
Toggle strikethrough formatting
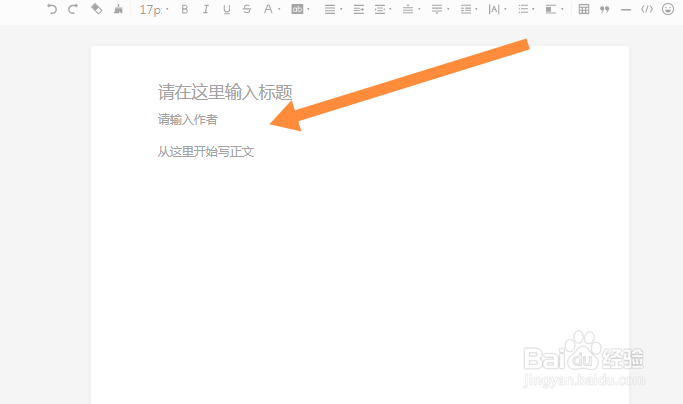click(x=247, y=9)
